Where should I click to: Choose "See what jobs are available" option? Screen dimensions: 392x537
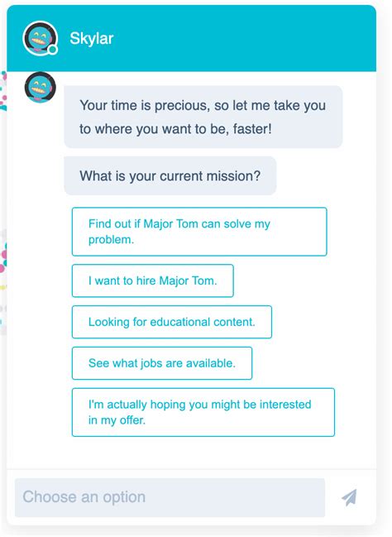coord(162,363)
